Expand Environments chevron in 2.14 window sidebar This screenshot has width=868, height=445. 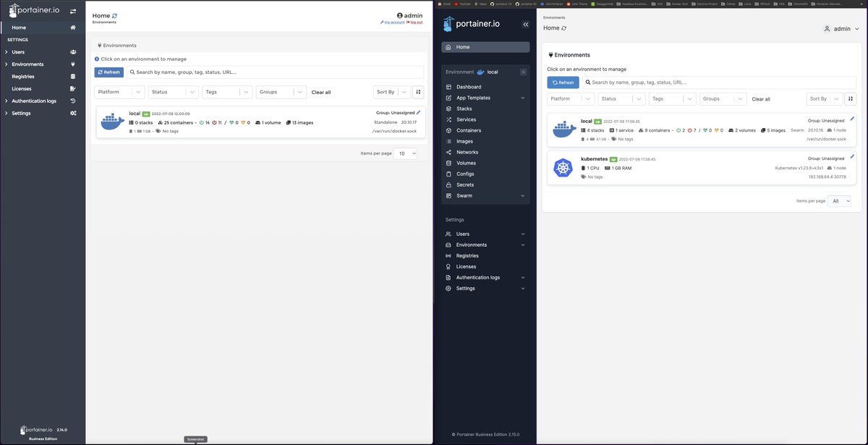point(6,64)
